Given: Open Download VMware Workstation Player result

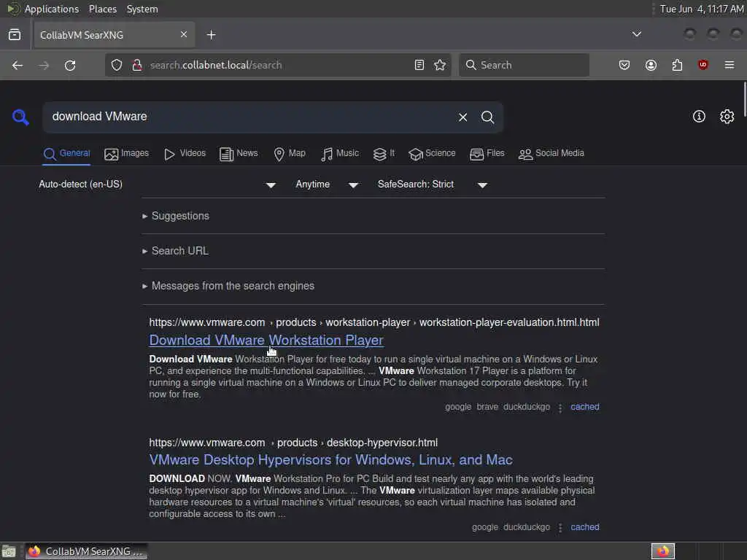Looking at the screenshot, I should click(x=266, y=341).
